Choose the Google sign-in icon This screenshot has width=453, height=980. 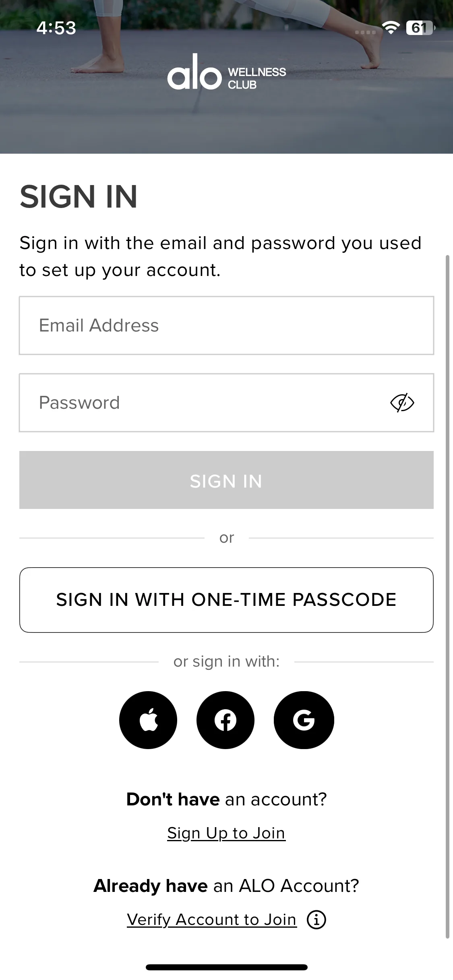pyautogui.click(x=304, y=720)
